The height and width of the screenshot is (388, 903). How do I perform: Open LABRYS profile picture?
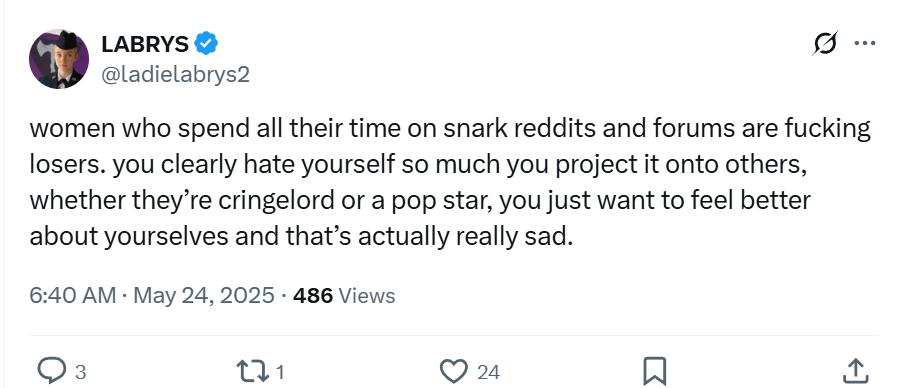click(59, 59)
